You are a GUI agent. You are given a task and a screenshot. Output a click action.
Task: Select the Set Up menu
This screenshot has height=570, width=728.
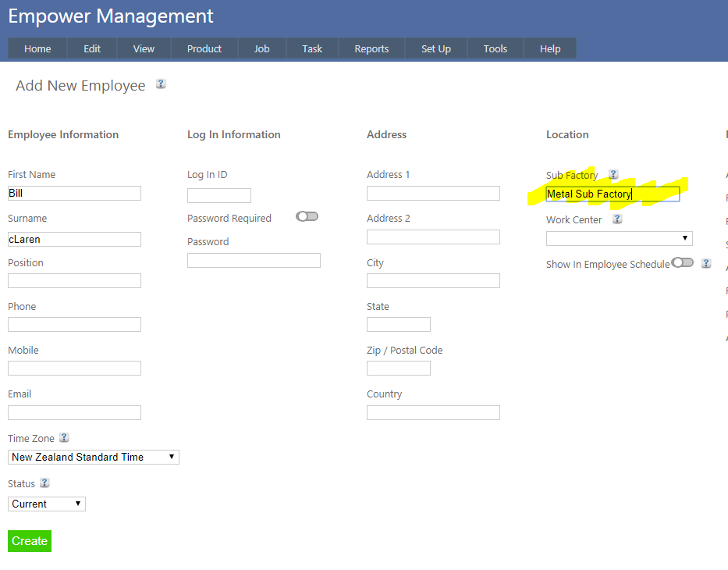click(x=436, y=48)
